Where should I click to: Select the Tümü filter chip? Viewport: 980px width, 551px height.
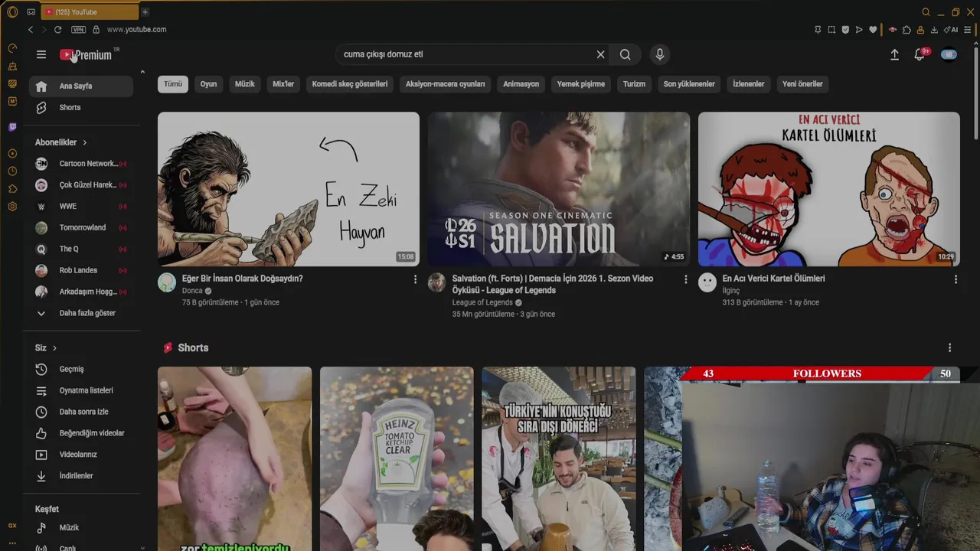click(173, 84)
